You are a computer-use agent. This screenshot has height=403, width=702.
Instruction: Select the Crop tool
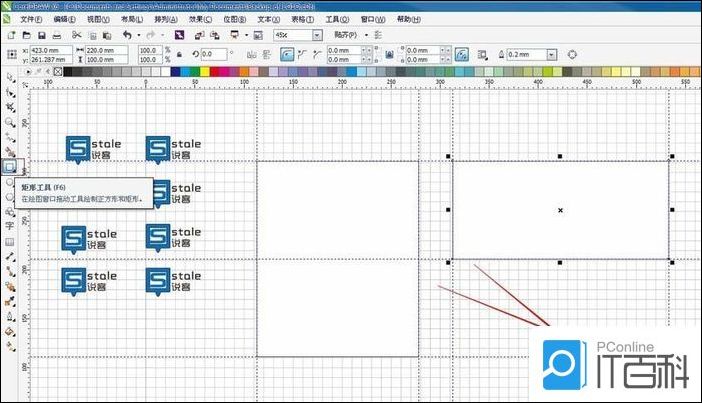[10, 107]
